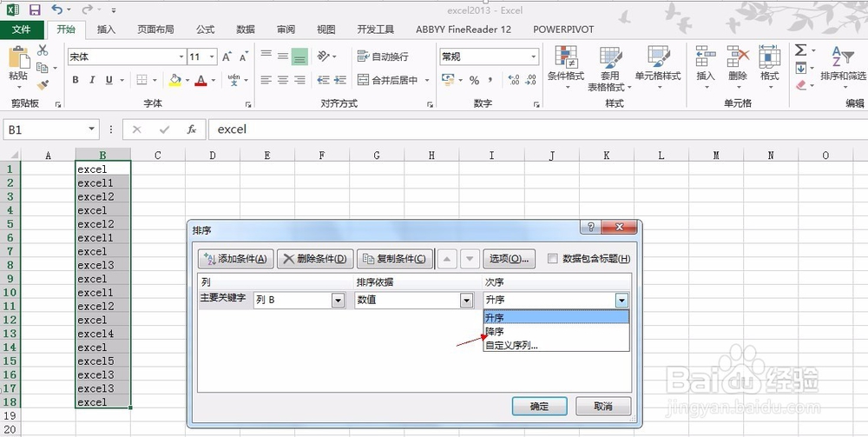Open the 数值 sort-on dropdown
This screenshot has height=437, width=868.
(467, 301)
